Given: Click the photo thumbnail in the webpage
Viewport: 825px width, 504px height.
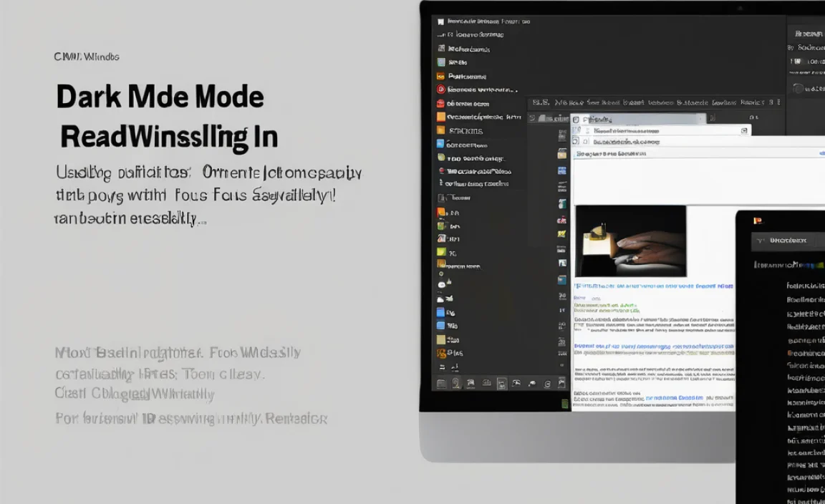Looking at the screenshot, I should [630, 241].
